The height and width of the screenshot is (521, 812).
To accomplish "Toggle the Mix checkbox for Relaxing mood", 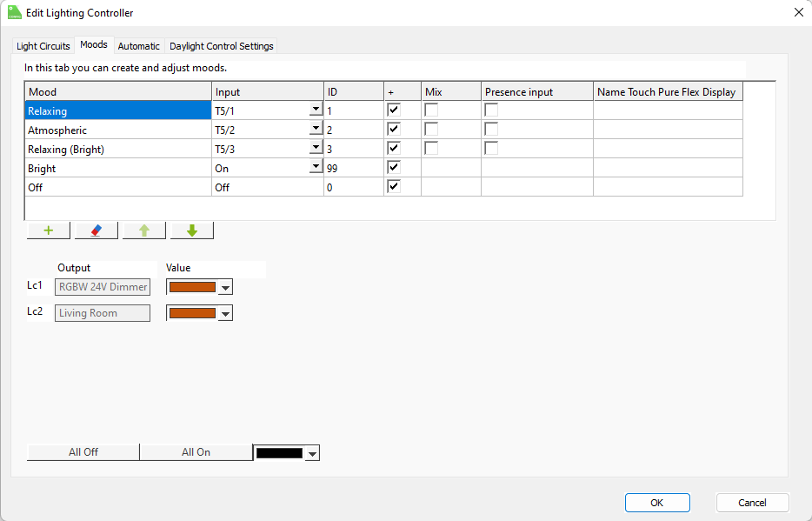I will coord(431,110).
